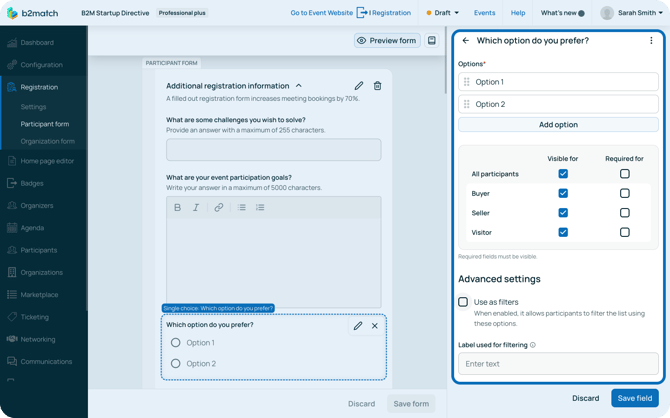Uncheck Visible for Buyer checkbox
This screenshot has height=418, width=670.
[563, 193]
